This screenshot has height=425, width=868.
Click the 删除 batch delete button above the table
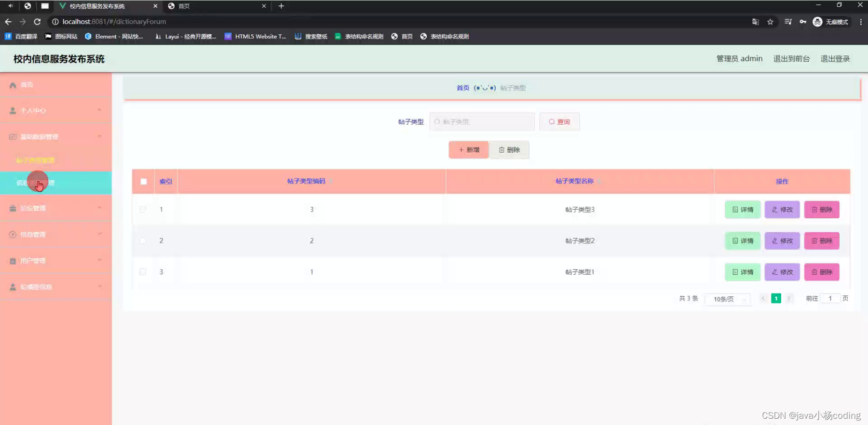click(509, 150)
